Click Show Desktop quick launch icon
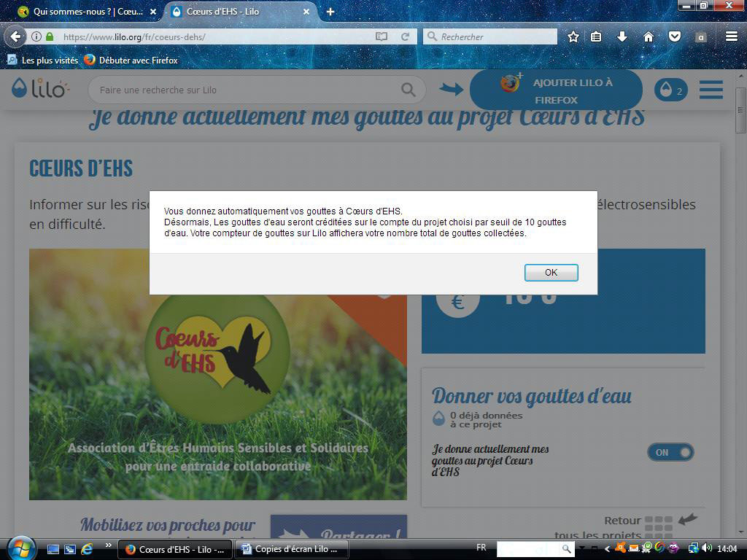The height and width of the screenshot is (560, 747). tap(53, 550)
